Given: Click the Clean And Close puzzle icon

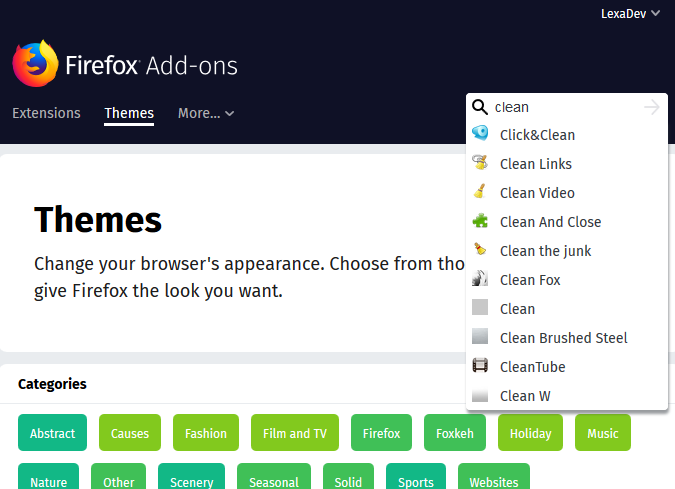Looking at the screenshot, I should click(x=480, y=221).
